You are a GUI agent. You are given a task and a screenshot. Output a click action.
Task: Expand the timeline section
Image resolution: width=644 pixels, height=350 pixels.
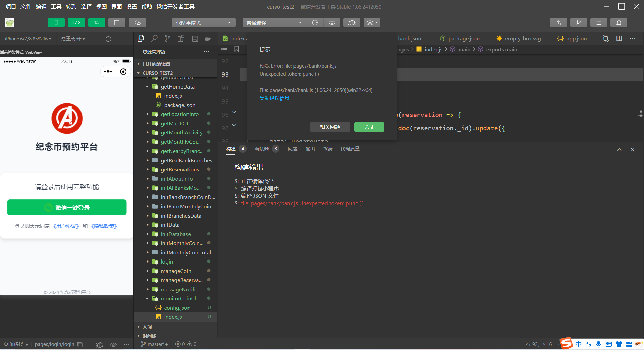(176, 336)
